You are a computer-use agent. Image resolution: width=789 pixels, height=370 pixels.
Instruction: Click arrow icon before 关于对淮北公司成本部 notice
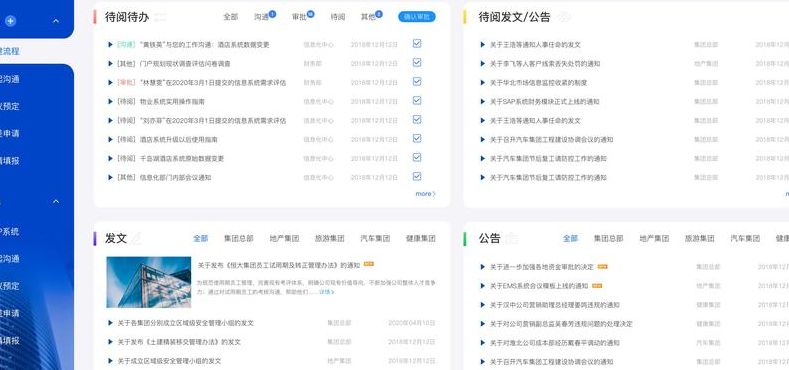tap(483, 343)
